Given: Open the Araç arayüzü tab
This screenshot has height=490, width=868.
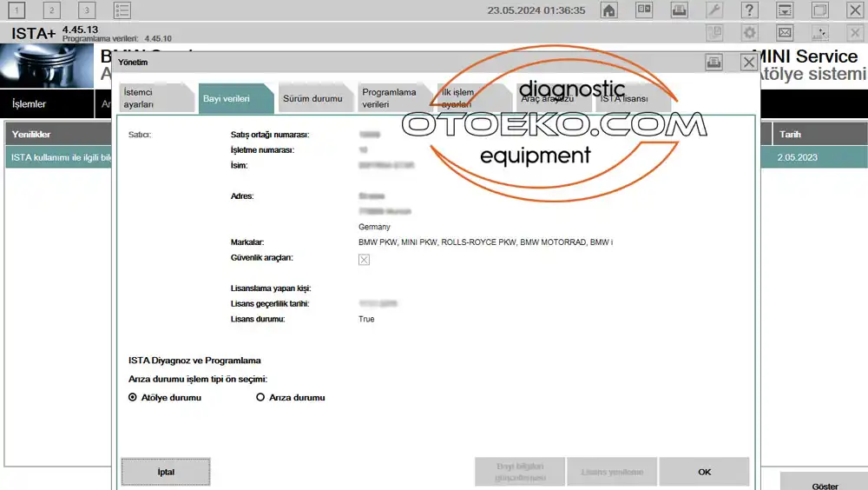Looking at the screenshot, I should 554,98.
